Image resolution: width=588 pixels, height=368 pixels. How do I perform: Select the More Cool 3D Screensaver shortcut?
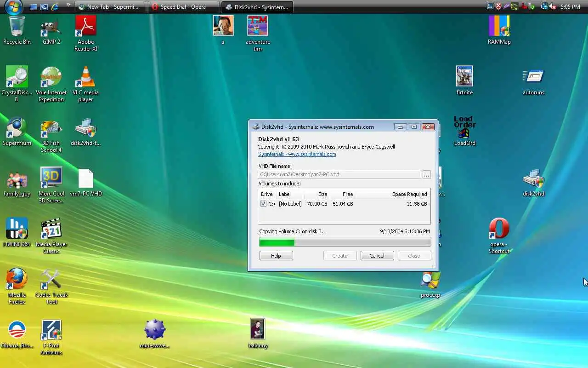pos(51,185)
